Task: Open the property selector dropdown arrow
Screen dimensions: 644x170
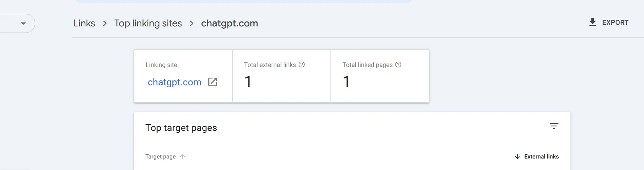Action: (x=23, y=23)
